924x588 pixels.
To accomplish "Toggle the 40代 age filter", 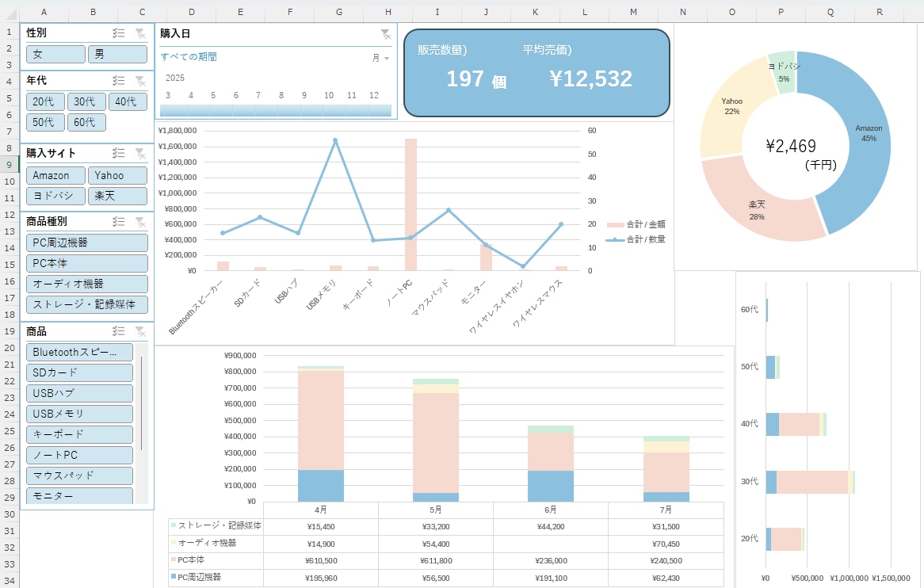I will coord(128,102).
